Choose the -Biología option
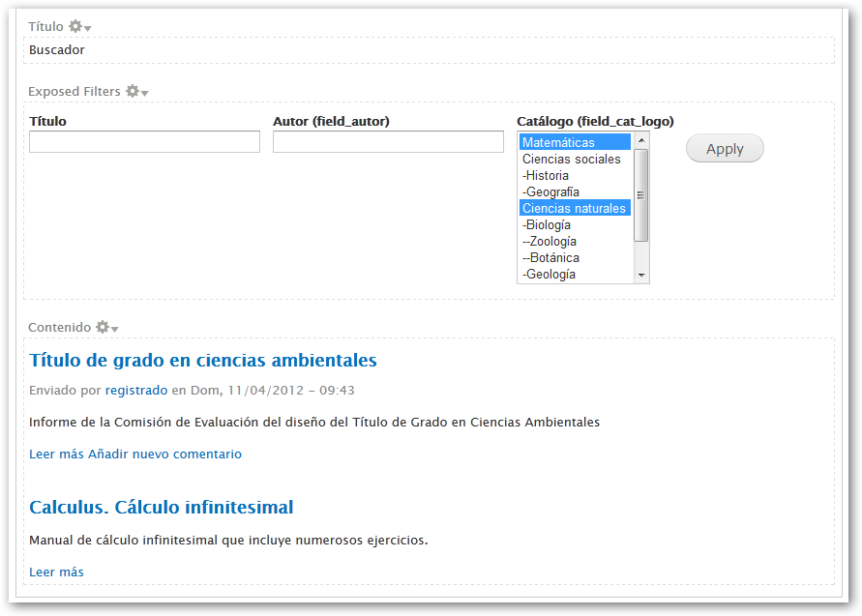This screenshot has height=616, width=862. (575, 224)
